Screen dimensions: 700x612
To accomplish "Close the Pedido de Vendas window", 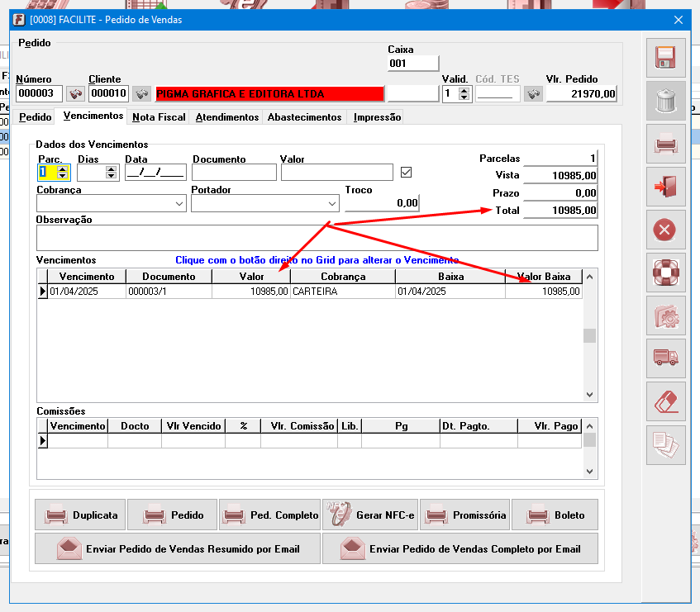I will pos(679,20).
